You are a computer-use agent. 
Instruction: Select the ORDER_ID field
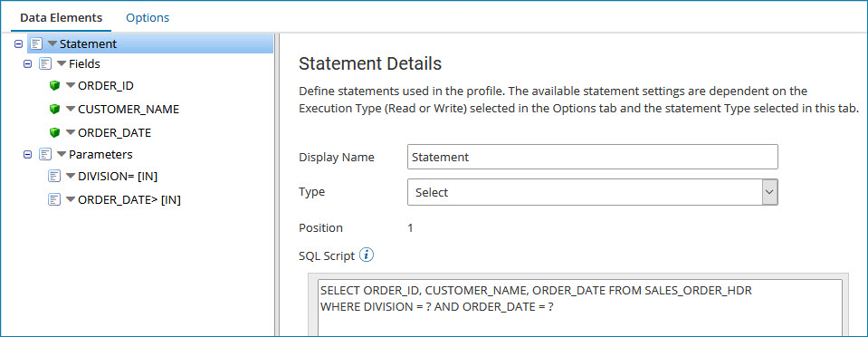pyautogui.click(x=106, y=86)
